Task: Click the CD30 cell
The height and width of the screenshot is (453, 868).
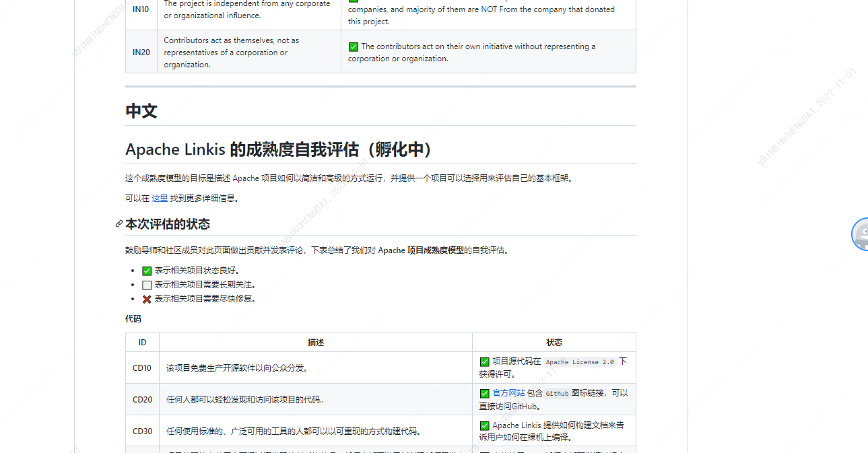Action: tap(142, 431)
